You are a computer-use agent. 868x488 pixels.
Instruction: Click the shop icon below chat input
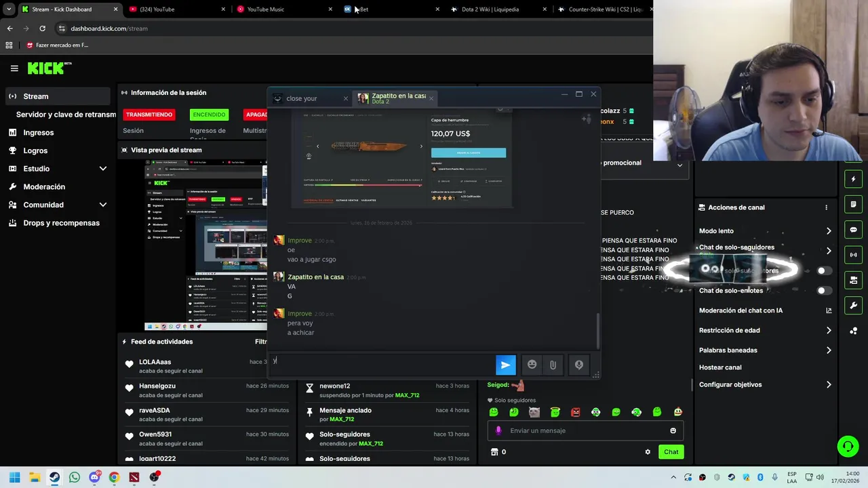[494, 452]
